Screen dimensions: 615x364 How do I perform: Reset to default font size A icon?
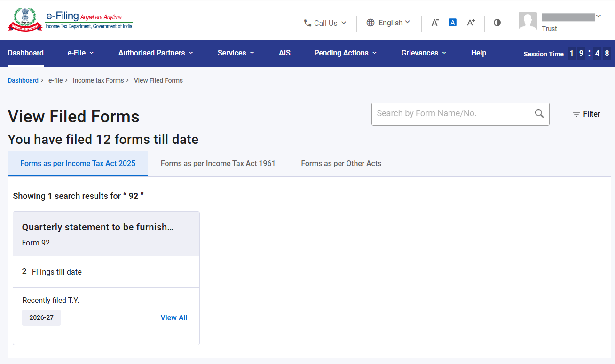click(x=453, y=22)
